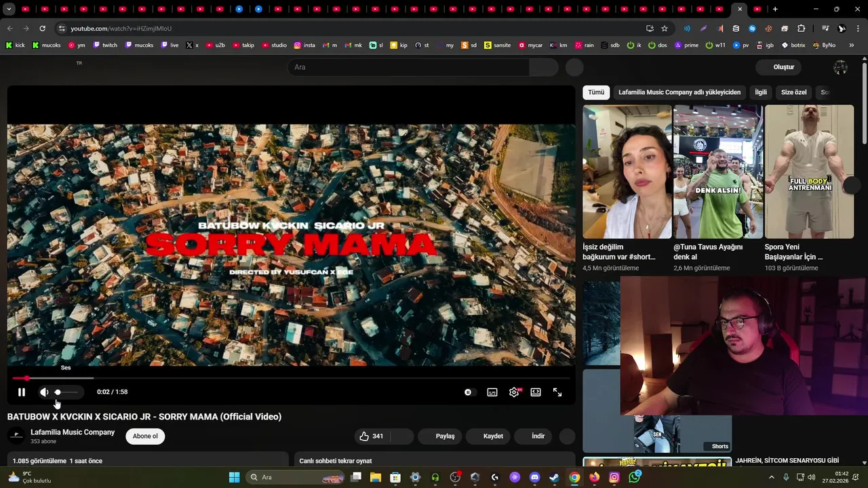Image resolution: width=868 pixels, height=488 pixels.
Task: Open the sansite bookmark
Action: [x=497, y=45]
